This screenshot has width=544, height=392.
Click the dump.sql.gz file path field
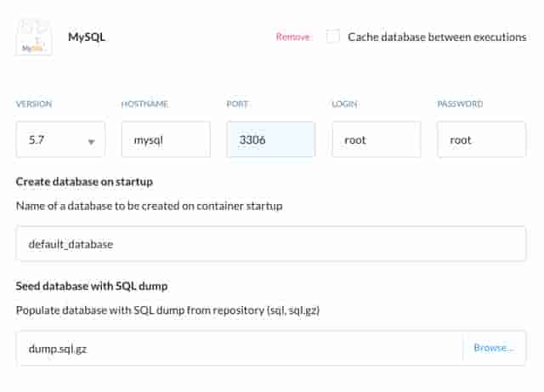point(239,348)
